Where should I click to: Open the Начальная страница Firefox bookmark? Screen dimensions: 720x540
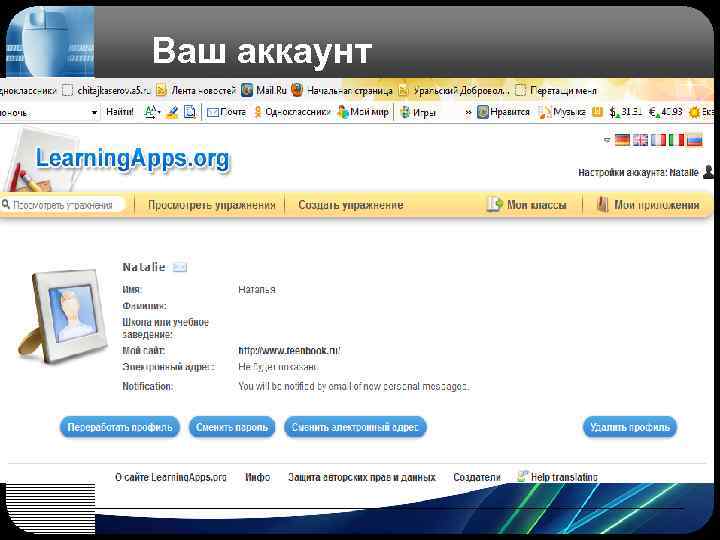[x=342, y=90]
